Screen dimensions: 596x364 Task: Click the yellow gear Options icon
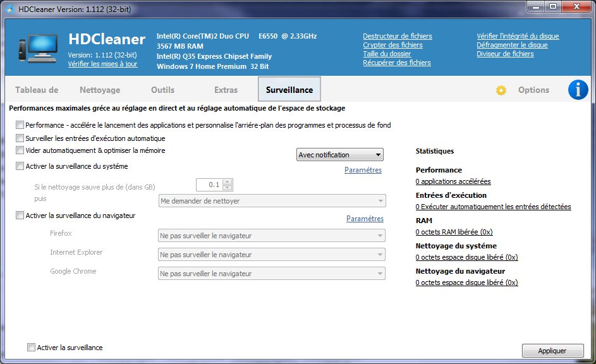tap(501, 90)
